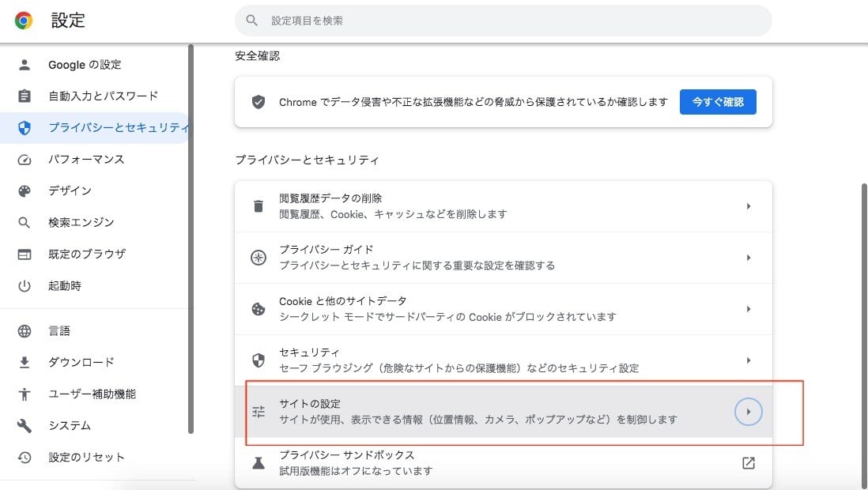
Task: Click the shield icon for セキュリティ row
Action: pos(259,361)
